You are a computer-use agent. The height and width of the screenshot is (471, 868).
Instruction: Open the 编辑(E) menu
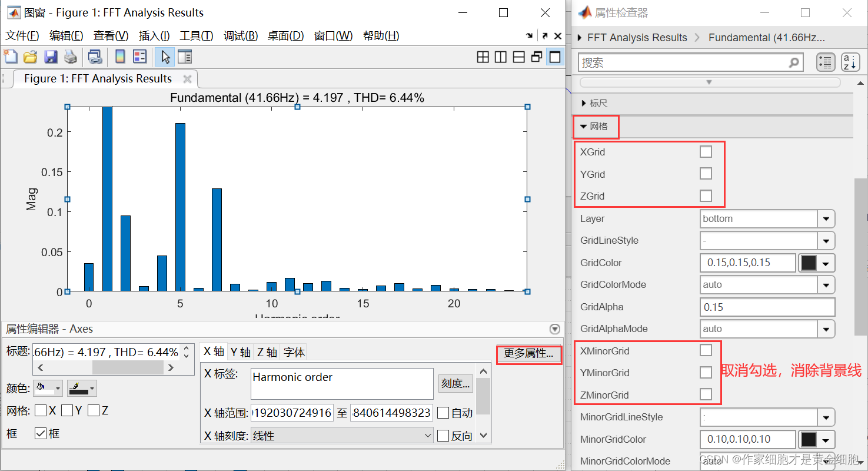point(66,36)
